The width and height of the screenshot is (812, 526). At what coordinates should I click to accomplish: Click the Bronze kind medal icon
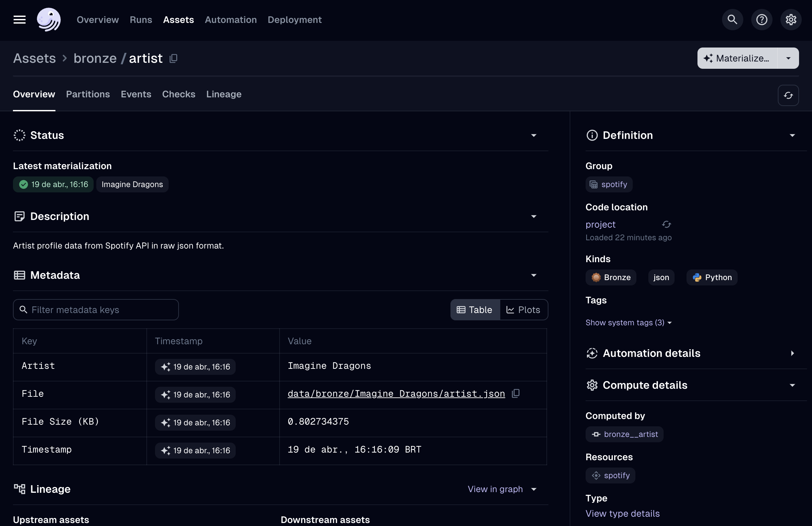596,277
